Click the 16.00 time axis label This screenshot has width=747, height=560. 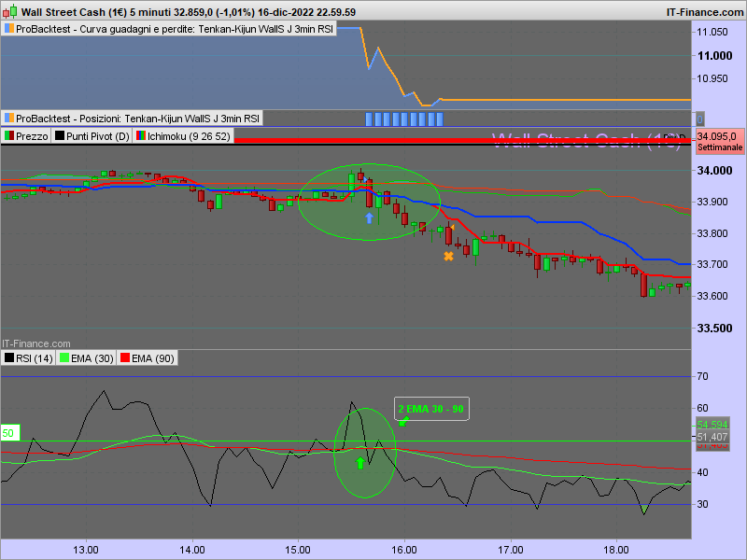(404, 550)
